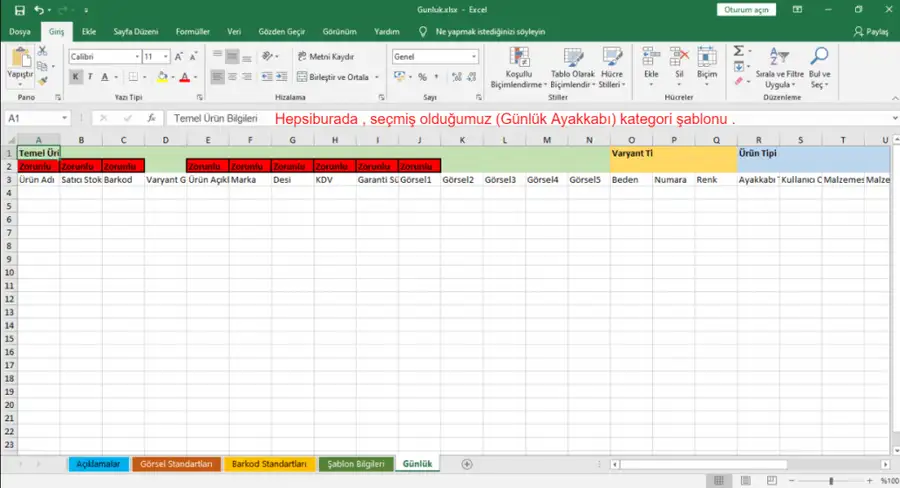Open the Name Box A1 dropdown arrow
900x488 pixels.
click(64, 118)
